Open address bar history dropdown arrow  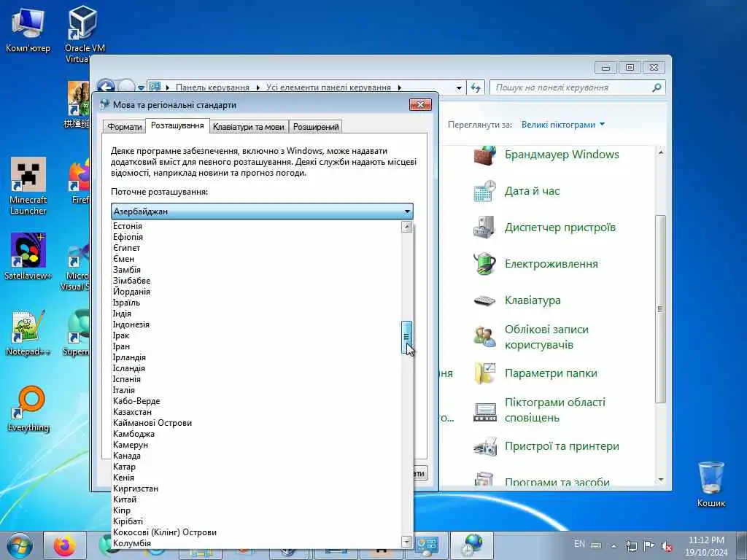tap(459, 87)
